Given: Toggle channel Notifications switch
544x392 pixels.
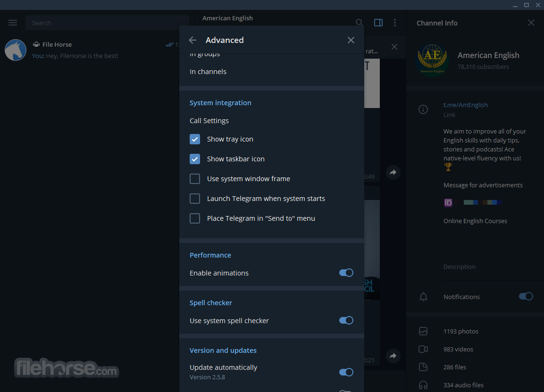Looking at the screenshot, I should click(x=526, y=296).
